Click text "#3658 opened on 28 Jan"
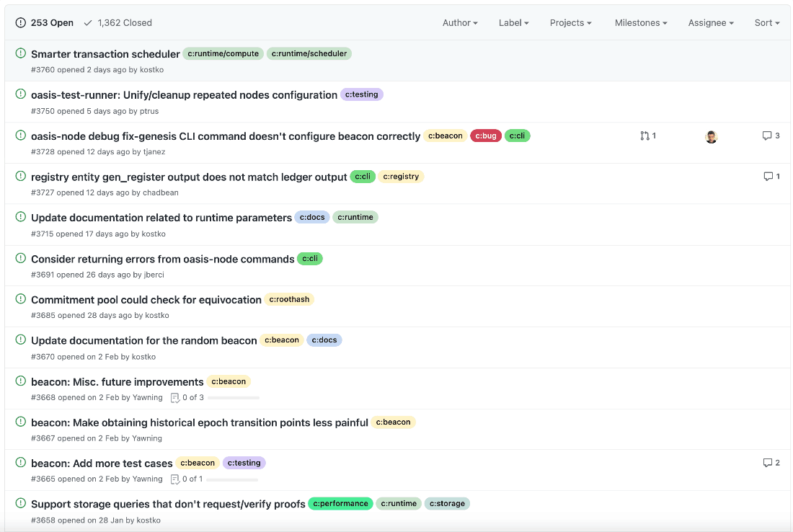The image size is (793, 532). coord(77,520)
